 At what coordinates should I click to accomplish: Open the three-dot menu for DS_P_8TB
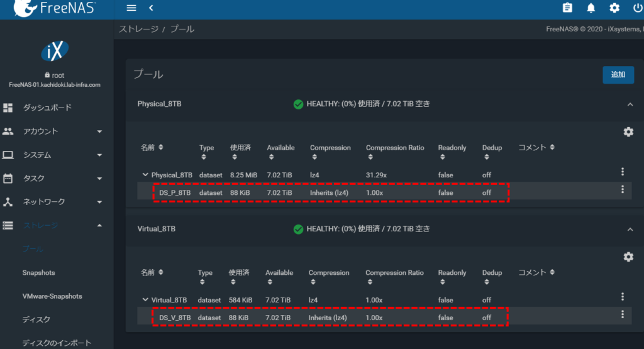[x=623, y=189]
